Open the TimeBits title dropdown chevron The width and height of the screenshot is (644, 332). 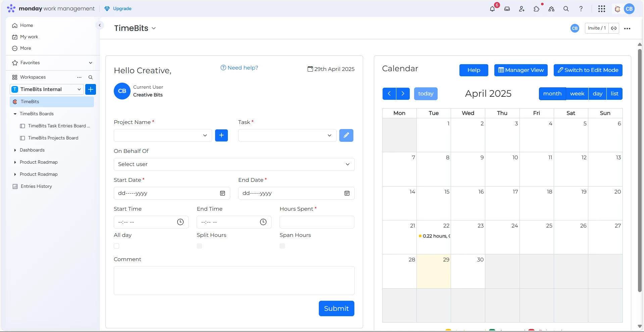coord(154,28)
